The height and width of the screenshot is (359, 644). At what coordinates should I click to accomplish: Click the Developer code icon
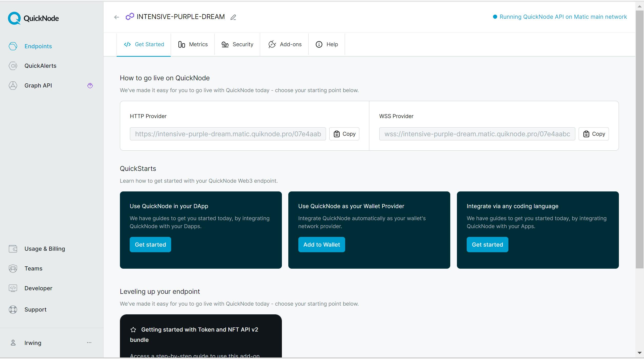pyautogui.click(x=13, y=288)
